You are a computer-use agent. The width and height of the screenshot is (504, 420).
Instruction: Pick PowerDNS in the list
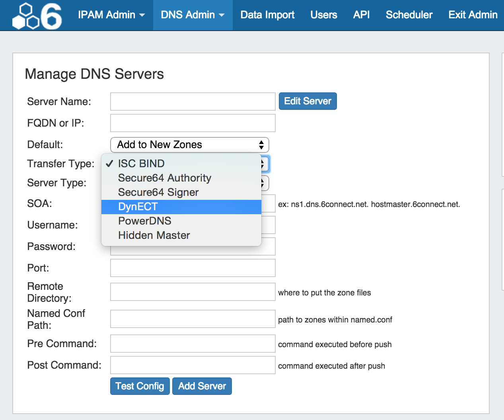click(181, 221)
